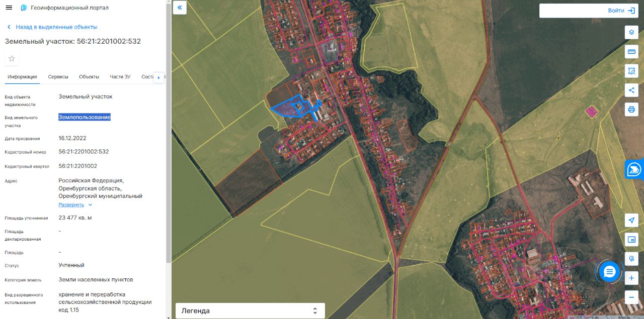
Task: Open the hamburger main menu
Action: (x=9, y=8)
